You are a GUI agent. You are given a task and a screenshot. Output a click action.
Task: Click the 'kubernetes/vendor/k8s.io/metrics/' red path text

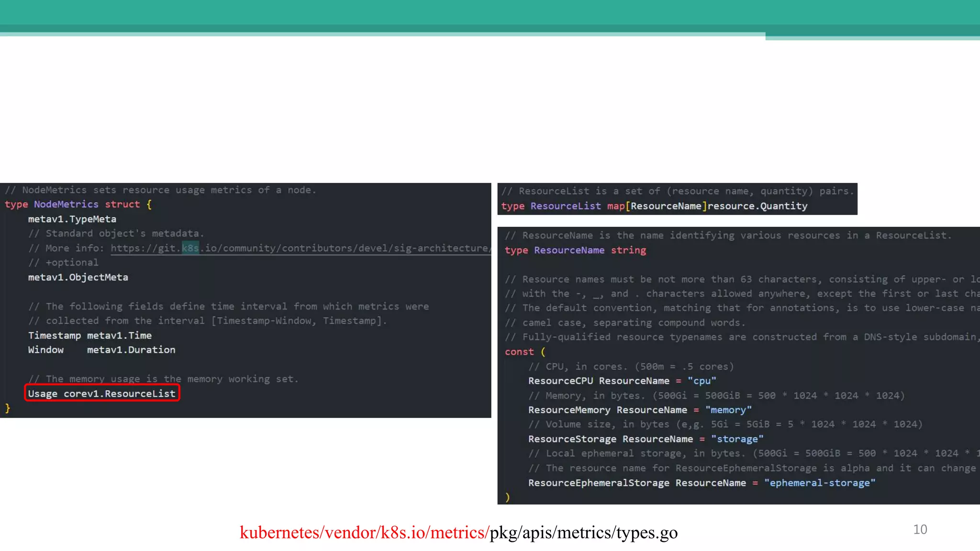click(x=364, y=532)
